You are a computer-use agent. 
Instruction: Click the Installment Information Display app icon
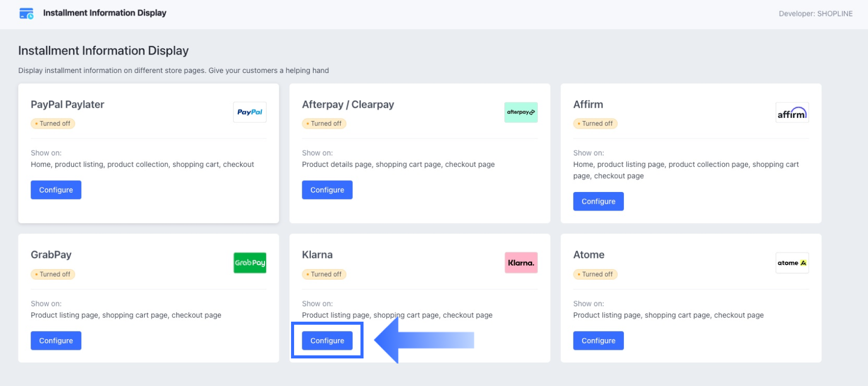click(27, 13)
